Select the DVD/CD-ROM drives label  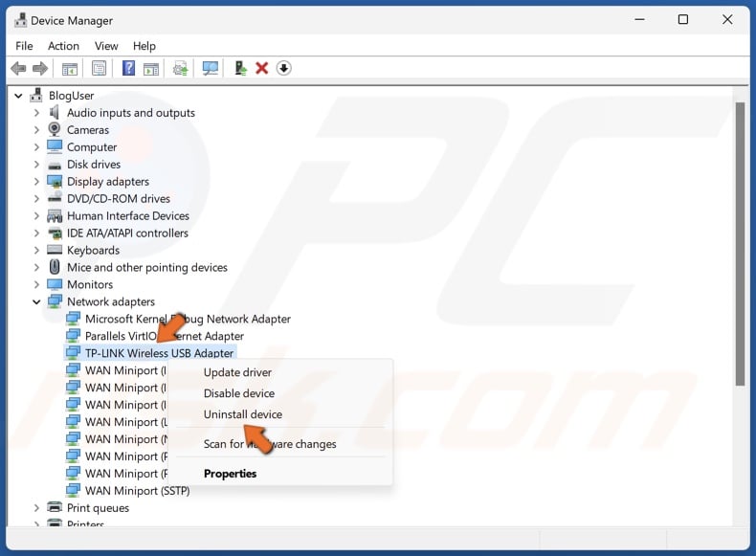(x=119, y=199)
